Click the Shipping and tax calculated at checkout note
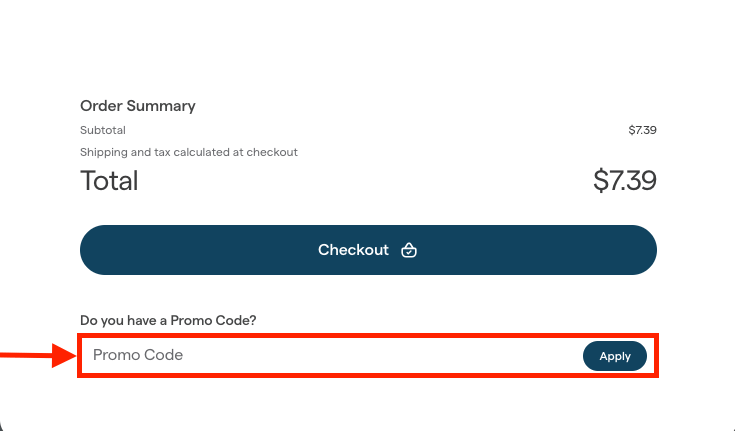Viewport: 735px width, 431px height. (x=189, y=152)
